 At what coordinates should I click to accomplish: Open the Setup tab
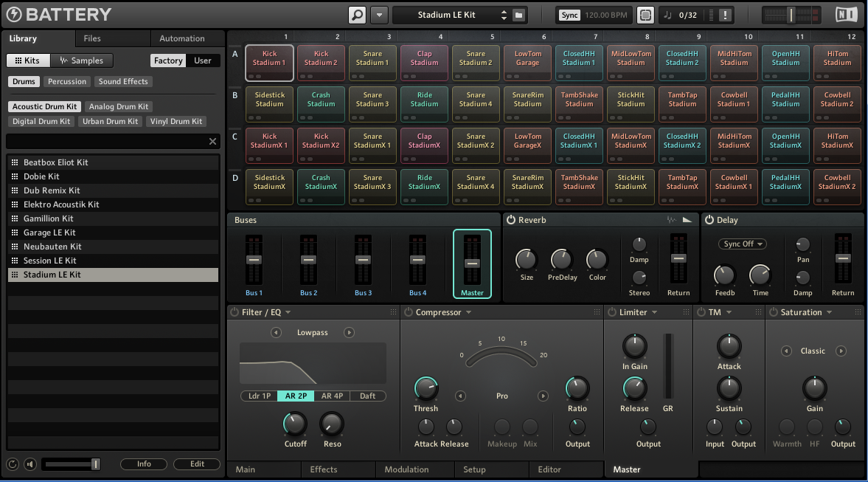tap(491, 469)
